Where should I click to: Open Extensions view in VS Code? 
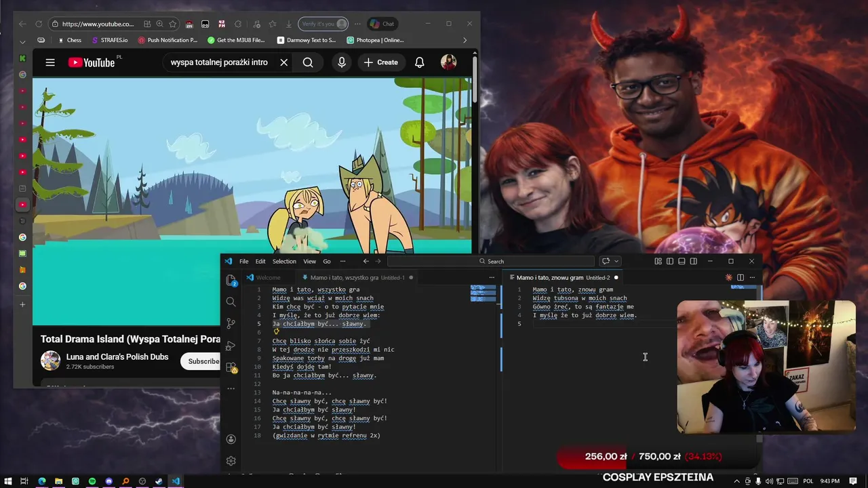pos(231,367)
